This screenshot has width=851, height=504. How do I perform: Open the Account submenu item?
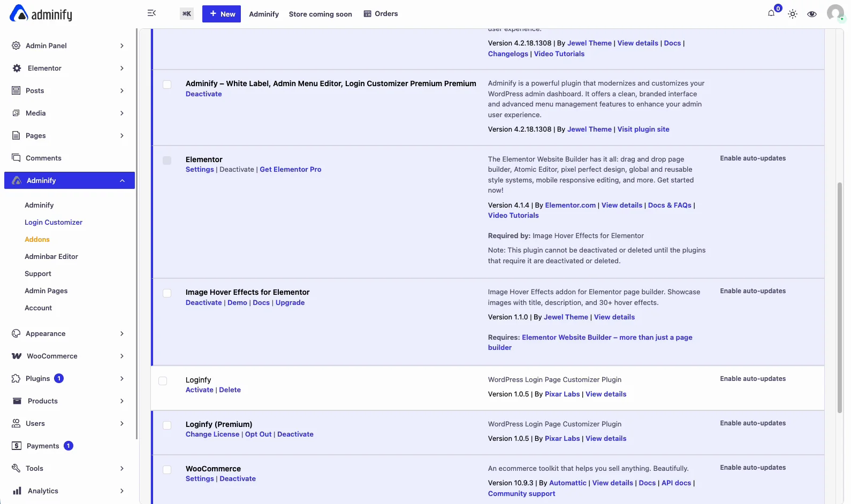(39, 308)
